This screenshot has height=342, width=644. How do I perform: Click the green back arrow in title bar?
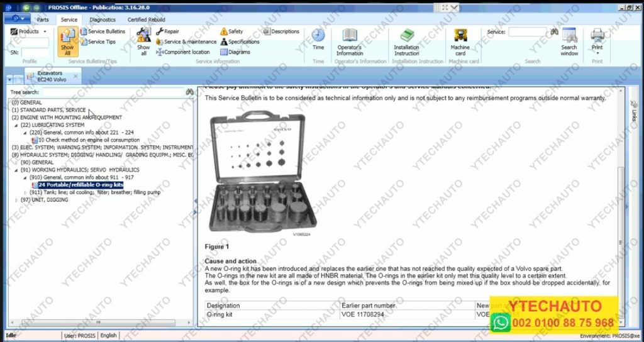click(26, 8)
